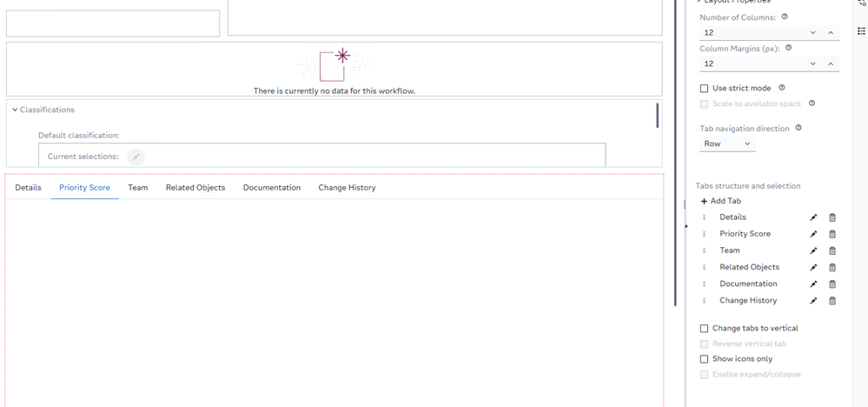Decrease Number of Columns value

[813, 33]
